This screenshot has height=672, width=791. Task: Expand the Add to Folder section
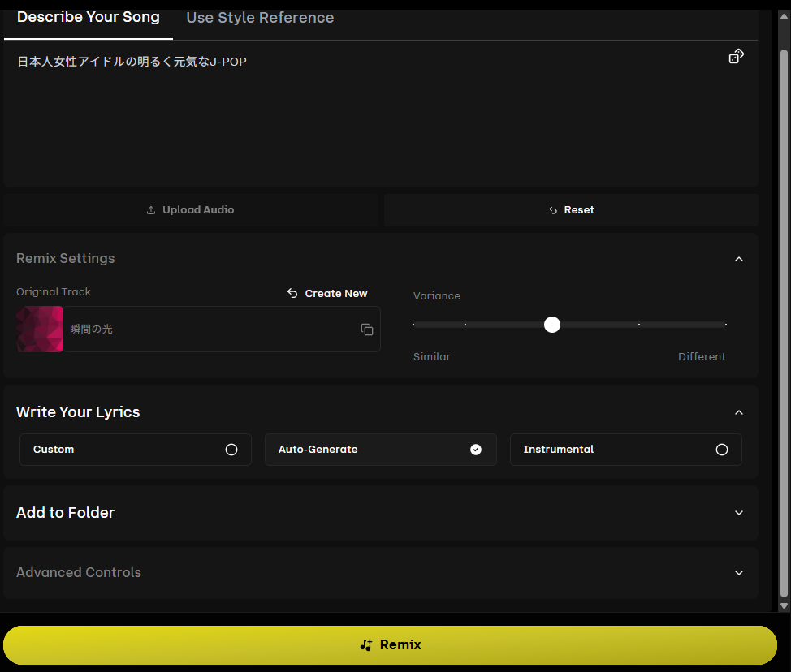coord(738,513)
